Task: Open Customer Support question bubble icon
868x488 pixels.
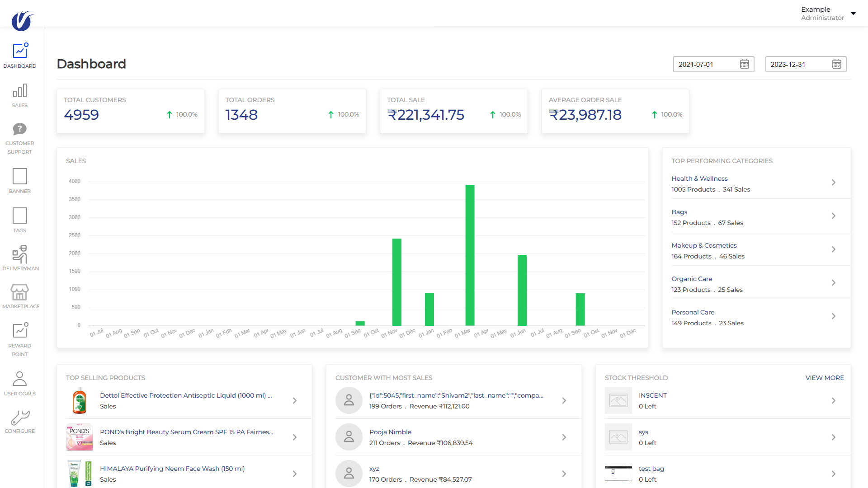Action: tap(19, 129)
